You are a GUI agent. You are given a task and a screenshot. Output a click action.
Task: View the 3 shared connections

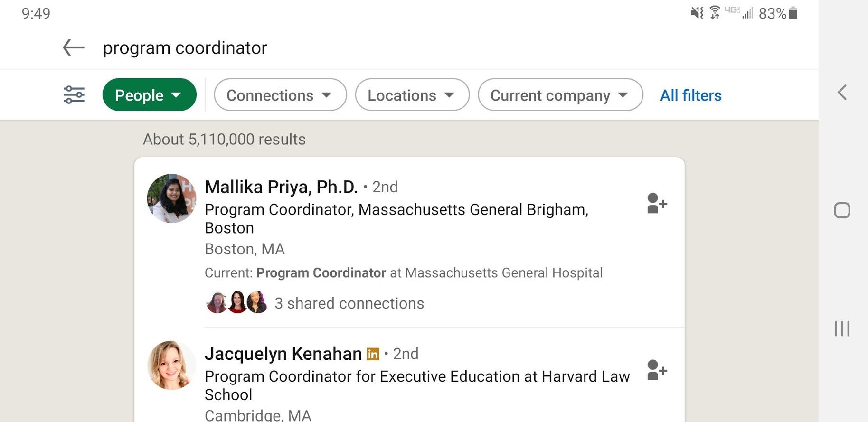pos(349,303)
